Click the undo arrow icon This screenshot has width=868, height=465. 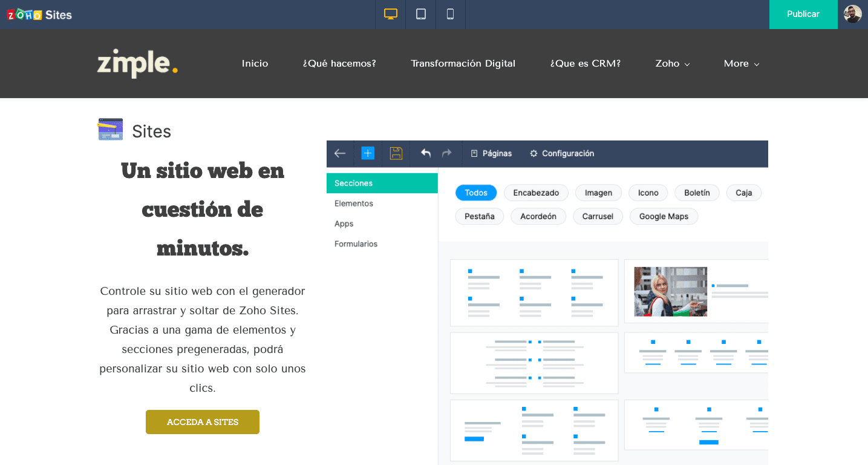point(426,153)
